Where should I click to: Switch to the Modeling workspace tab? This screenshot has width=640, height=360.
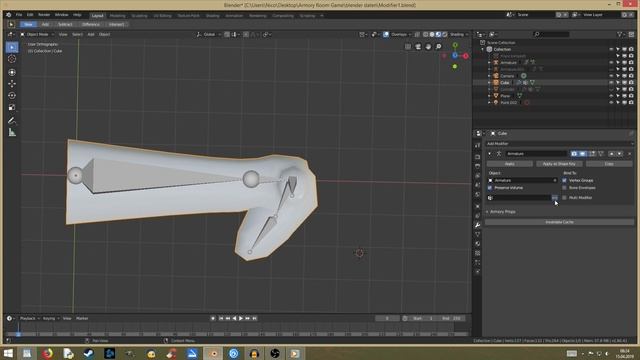118,16
